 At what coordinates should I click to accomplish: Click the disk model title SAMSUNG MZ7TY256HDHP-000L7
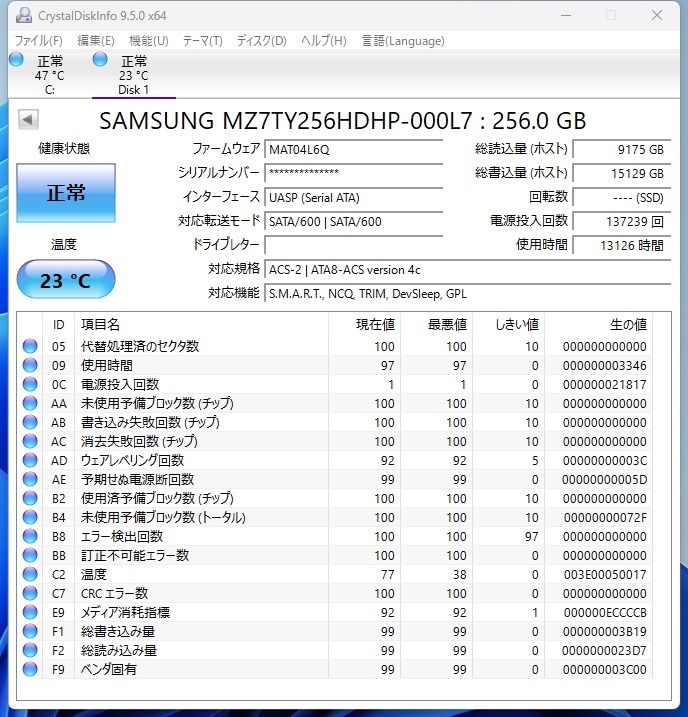click(342, 121)
